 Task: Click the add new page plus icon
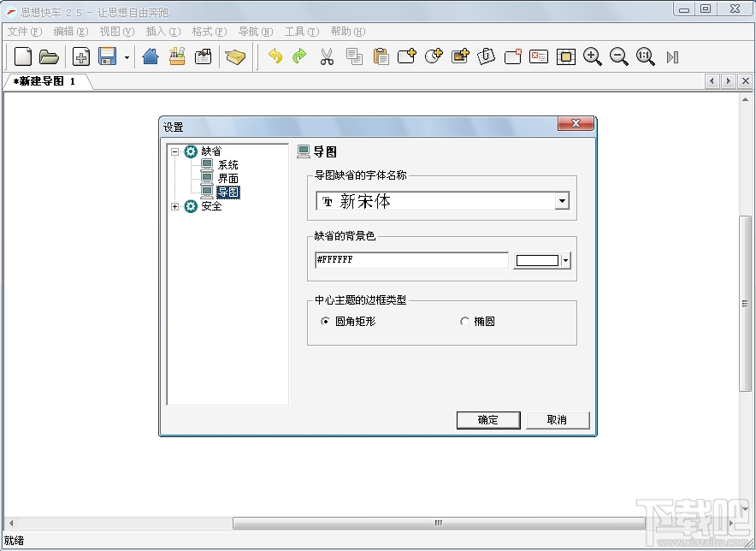coord(81,56)
